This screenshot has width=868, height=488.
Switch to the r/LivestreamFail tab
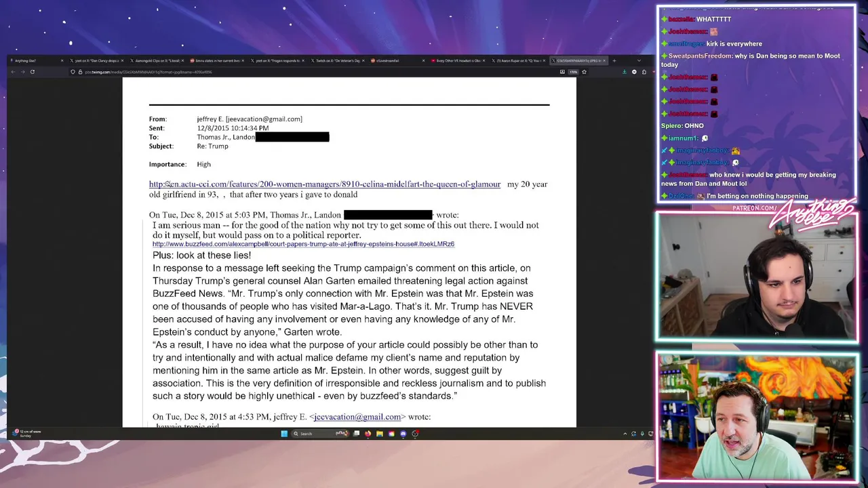tap(397, 60)
